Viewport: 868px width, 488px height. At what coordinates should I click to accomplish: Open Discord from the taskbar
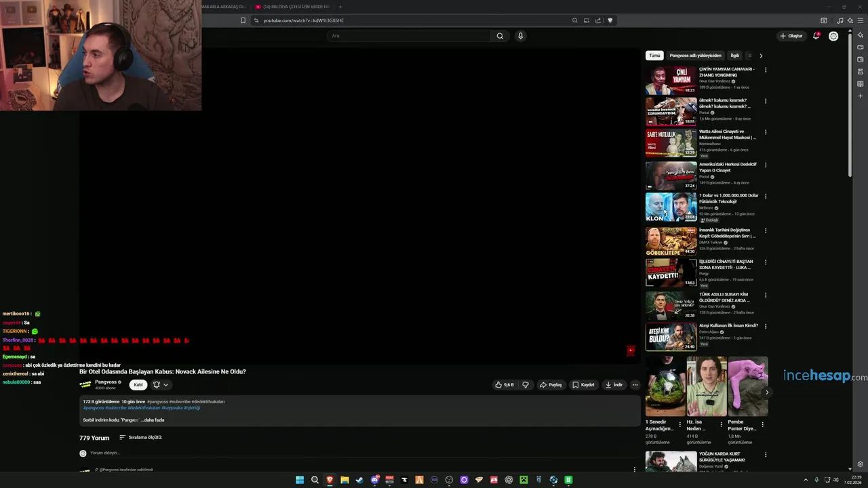pyautogui.click(x=374, y=480)
